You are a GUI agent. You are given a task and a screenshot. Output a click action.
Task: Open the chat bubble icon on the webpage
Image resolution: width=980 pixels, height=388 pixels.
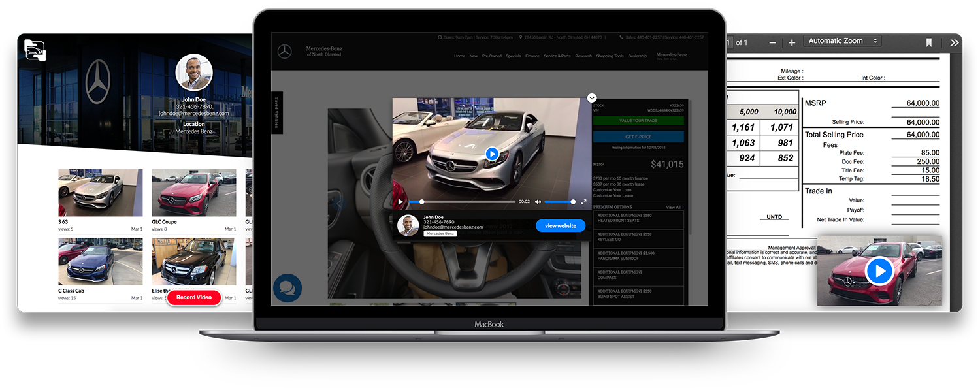pos(286,287)
